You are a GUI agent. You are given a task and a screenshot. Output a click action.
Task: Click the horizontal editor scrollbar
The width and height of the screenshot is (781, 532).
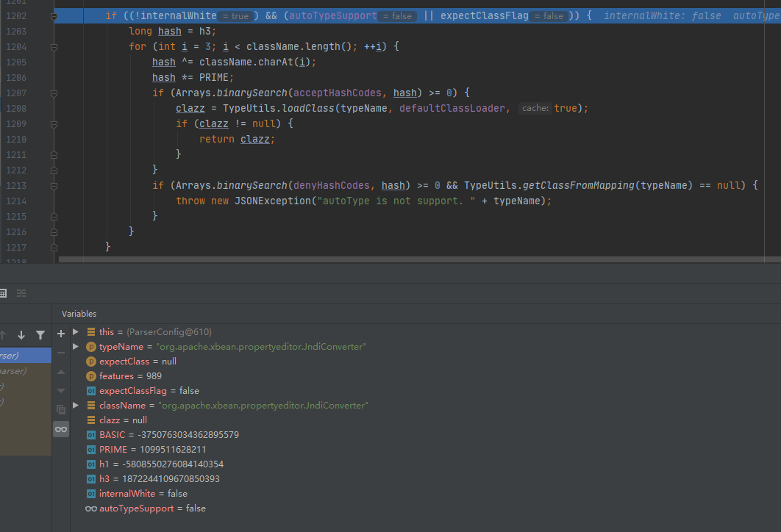pyautogui.click(x=419, y=259)
